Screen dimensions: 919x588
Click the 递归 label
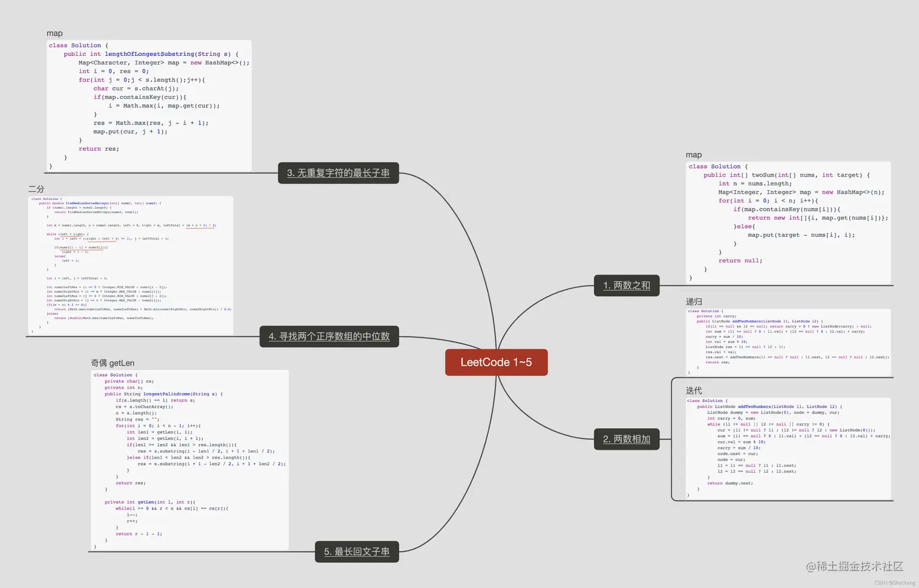[694, 301]
